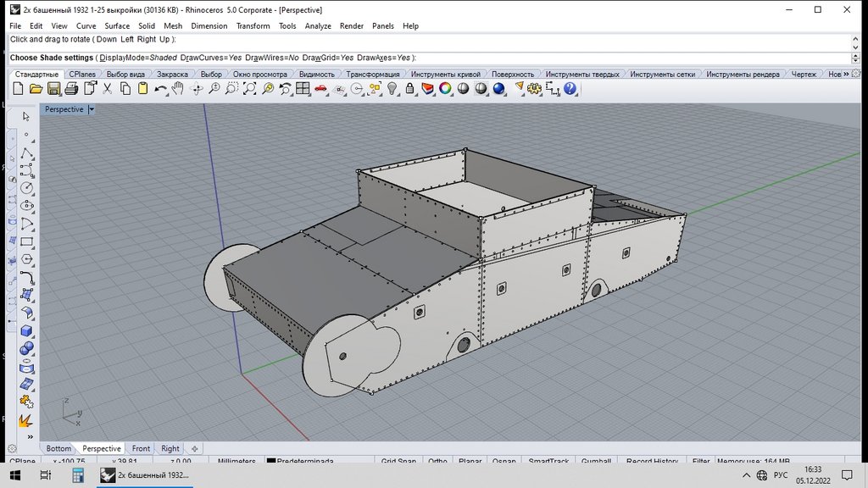Click the Explode tool in the sidebar
868x488 pixels.
tap(26, 420)
